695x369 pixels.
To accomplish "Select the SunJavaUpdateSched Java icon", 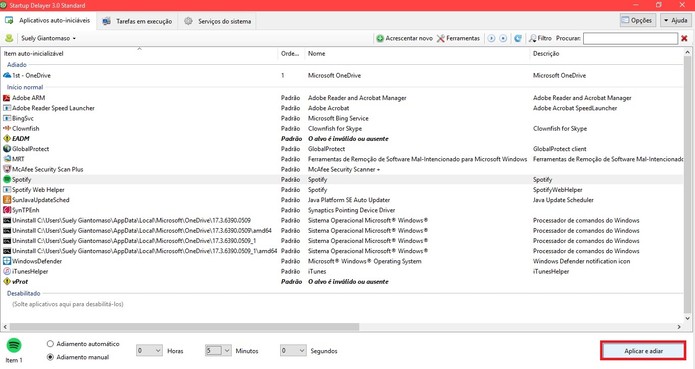I will pos(7,200).
